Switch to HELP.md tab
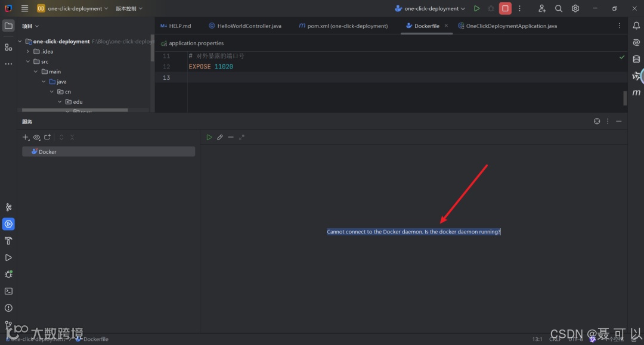 (x=176, y=26)
